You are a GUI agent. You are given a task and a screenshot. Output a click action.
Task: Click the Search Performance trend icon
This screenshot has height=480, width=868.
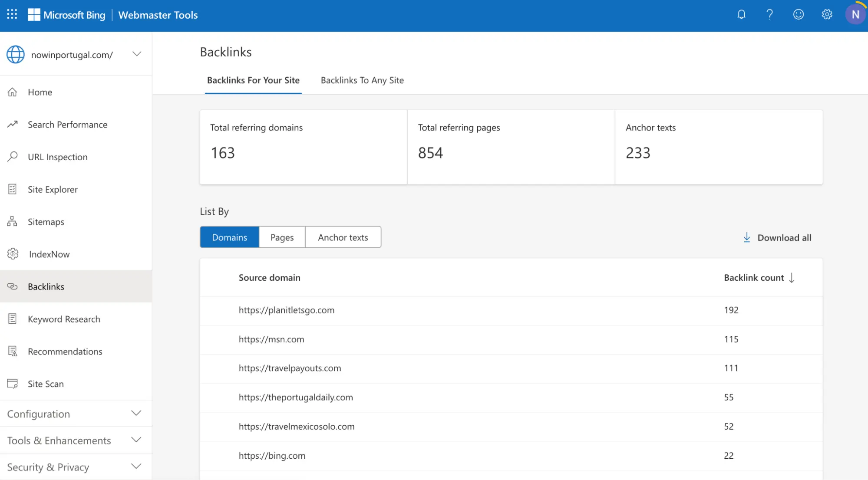click(x=13, y=124)
